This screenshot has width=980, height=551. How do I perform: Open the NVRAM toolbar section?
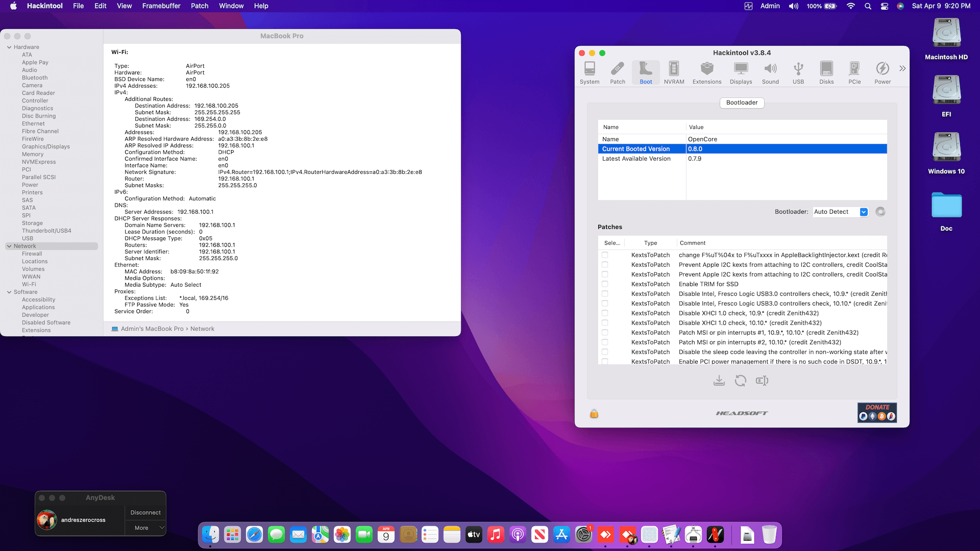pyautogui.click(x=674, y=72)
